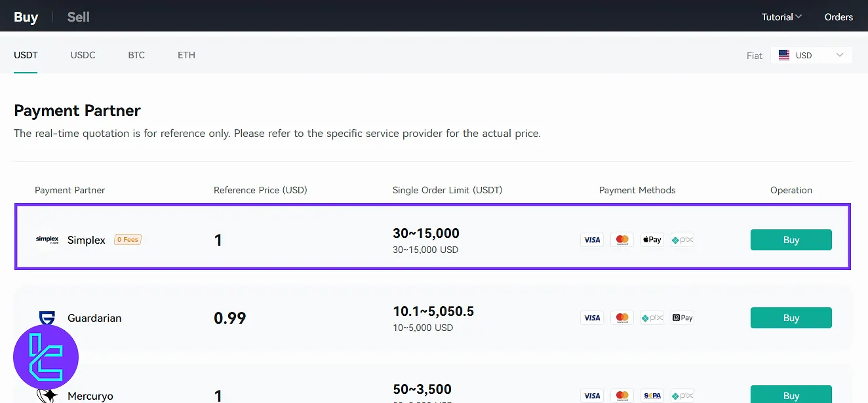
Task: Click the Mastercard icon in Mercuryo row
Action: click(x=622, y=396)
